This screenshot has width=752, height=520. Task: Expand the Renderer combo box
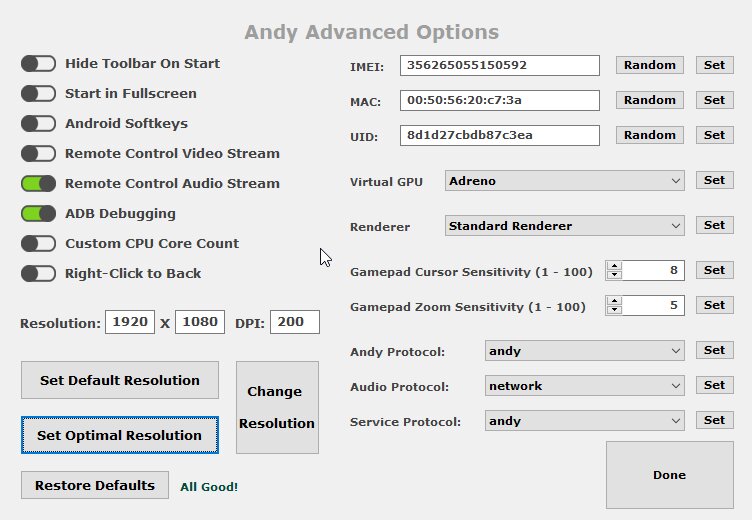pos(564,225)
